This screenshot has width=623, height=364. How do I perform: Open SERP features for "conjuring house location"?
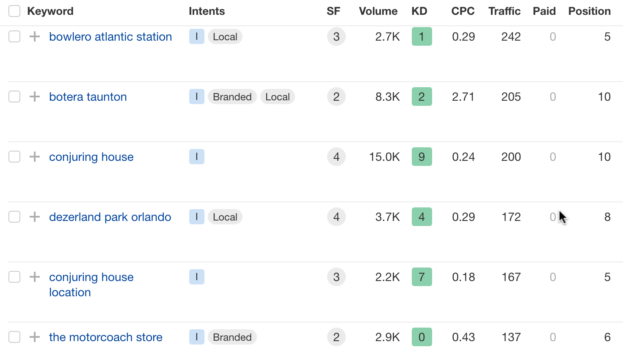click(x=336, y=277)
